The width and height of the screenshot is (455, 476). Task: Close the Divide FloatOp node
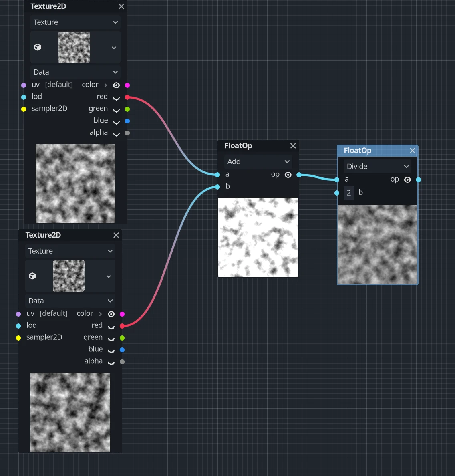point(412,151)
